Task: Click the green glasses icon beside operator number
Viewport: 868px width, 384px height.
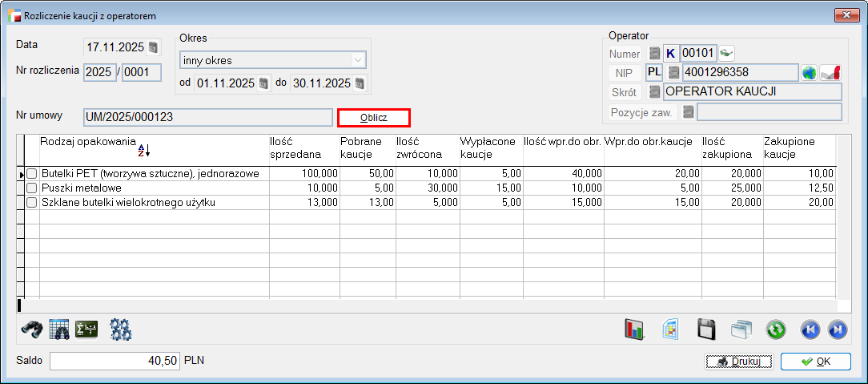Action: tap(726, 54)
